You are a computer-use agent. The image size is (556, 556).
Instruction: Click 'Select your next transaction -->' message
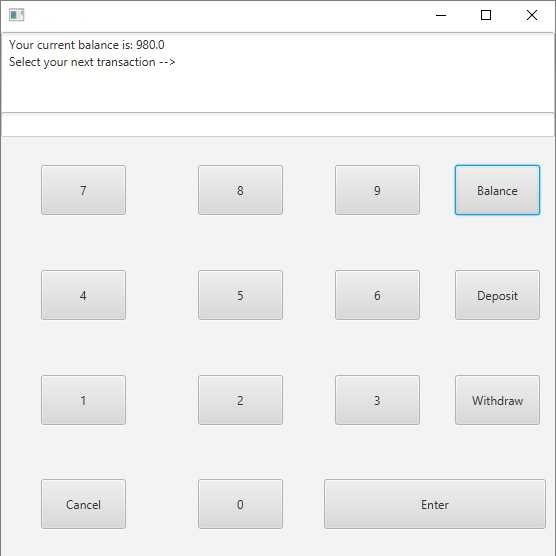[x=92, y=62]
